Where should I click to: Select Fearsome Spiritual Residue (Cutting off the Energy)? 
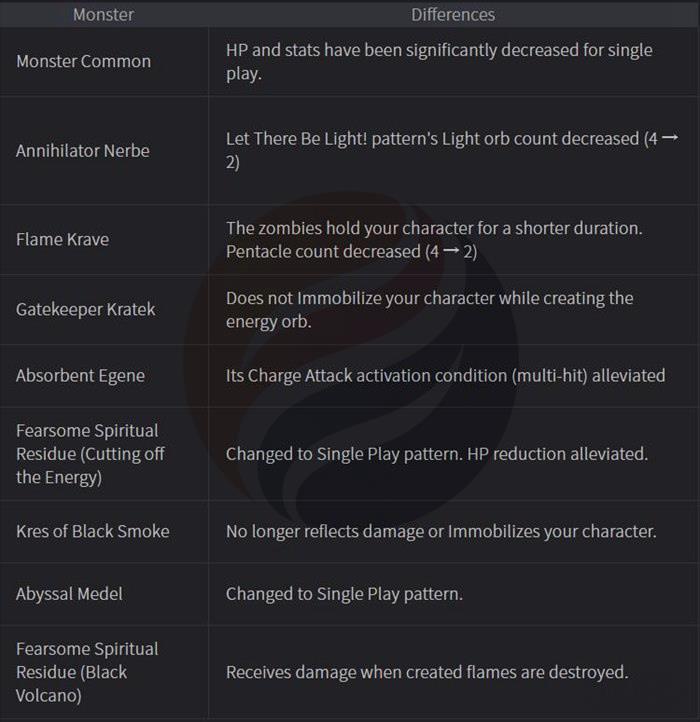tap(90, 454)
